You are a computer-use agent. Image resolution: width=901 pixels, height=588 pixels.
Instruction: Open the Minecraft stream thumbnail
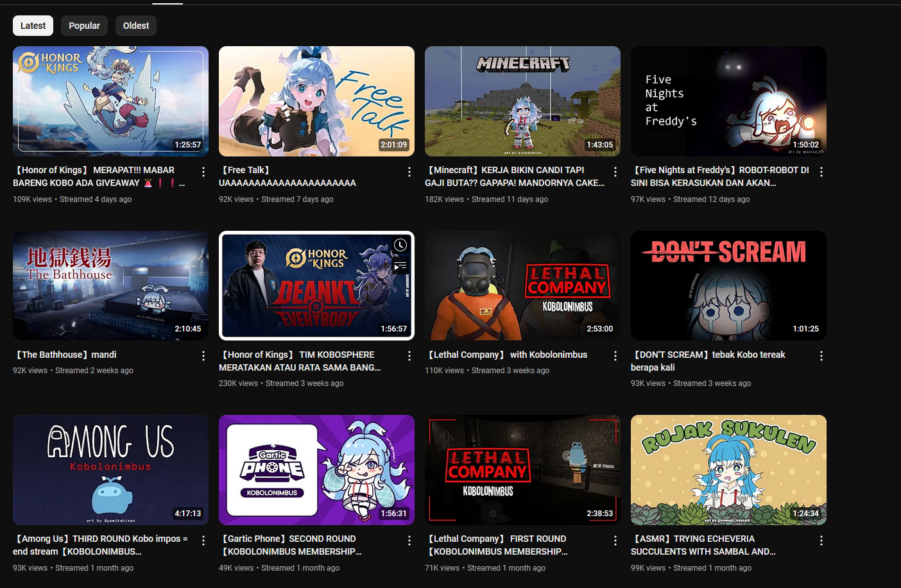point(522,101)
